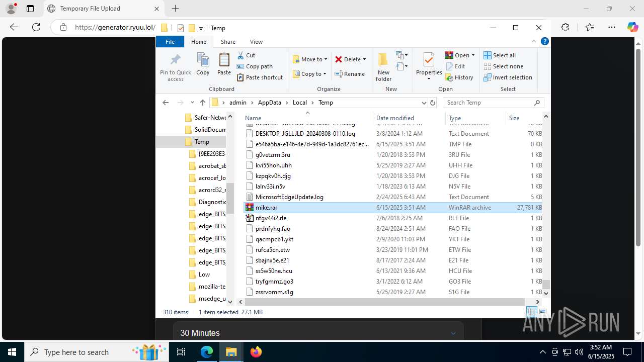Click the History command
Viewport: 644px width, 362px height.
pyautogui.click(x=459, y=77)
